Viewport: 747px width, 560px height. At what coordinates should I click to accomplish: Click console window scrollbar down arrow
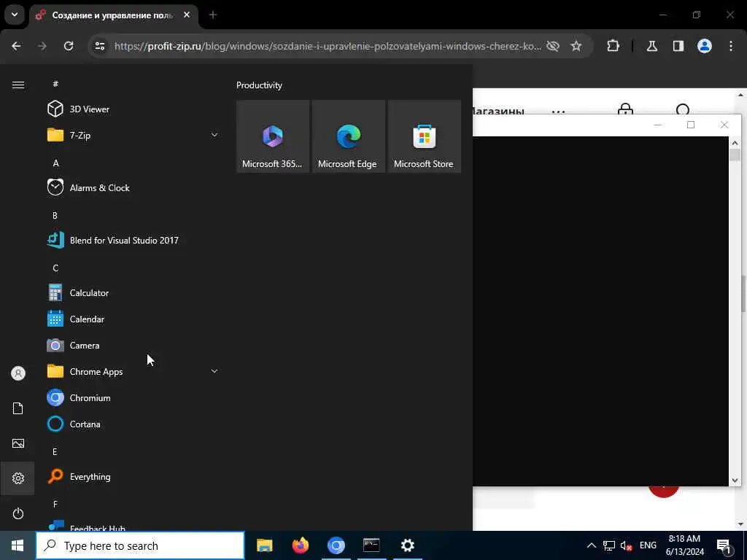pos(734,481)
